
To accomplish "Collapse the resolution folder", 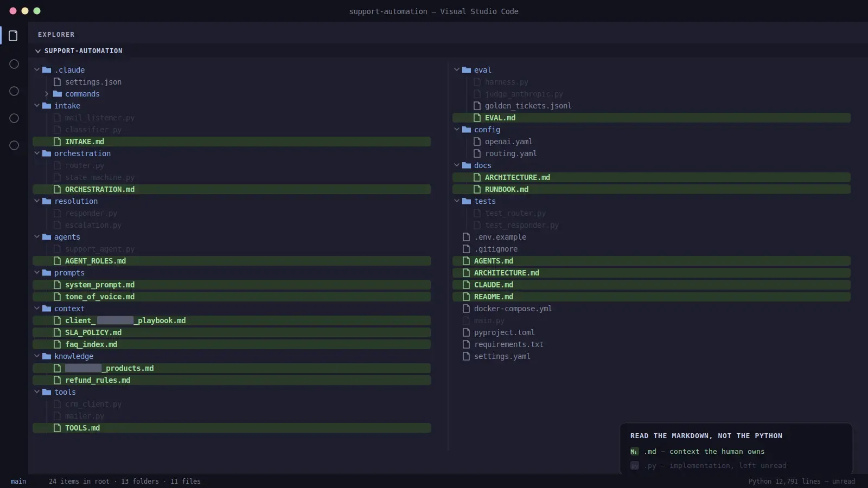I will [x=37, y=201].
